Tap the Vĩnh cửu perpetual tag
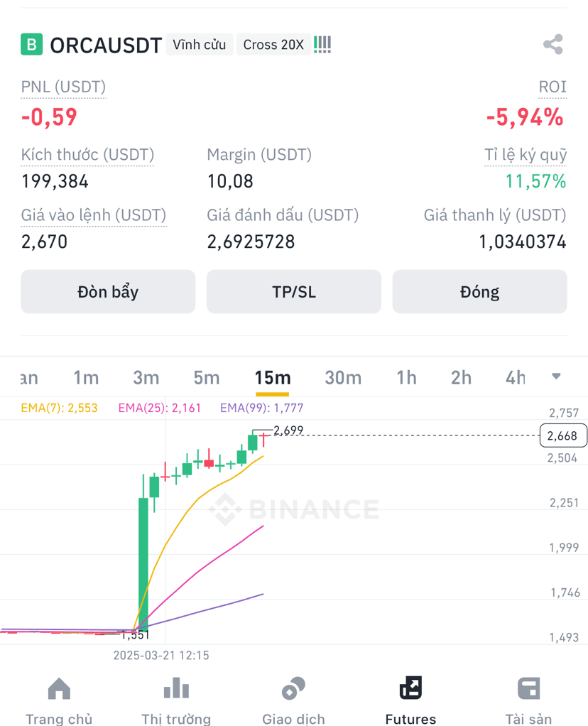The height and width of the screenshot is (726, 588). pyautogui.click(x=200, y=45)
